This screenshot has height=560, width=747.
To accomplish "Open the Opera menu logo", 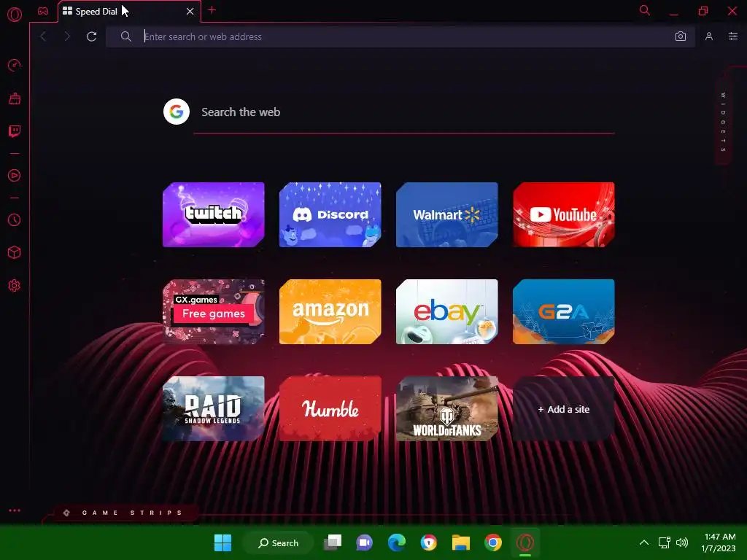I will coord(15,15).
